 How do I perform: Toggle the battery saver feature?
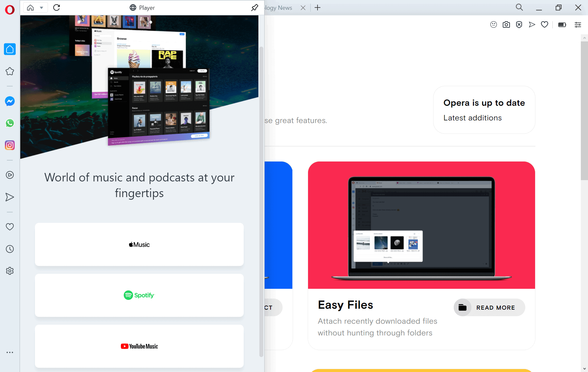click(562, 24)
